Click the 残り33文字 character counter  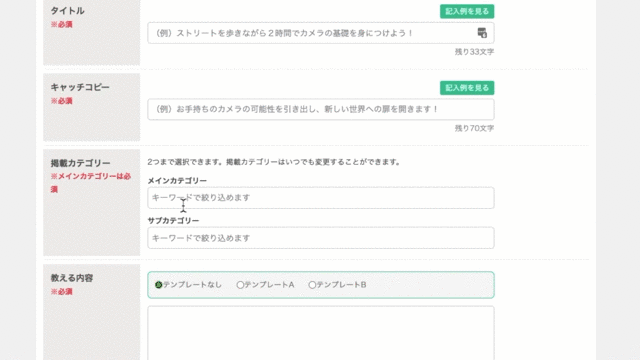pos(474,52)
